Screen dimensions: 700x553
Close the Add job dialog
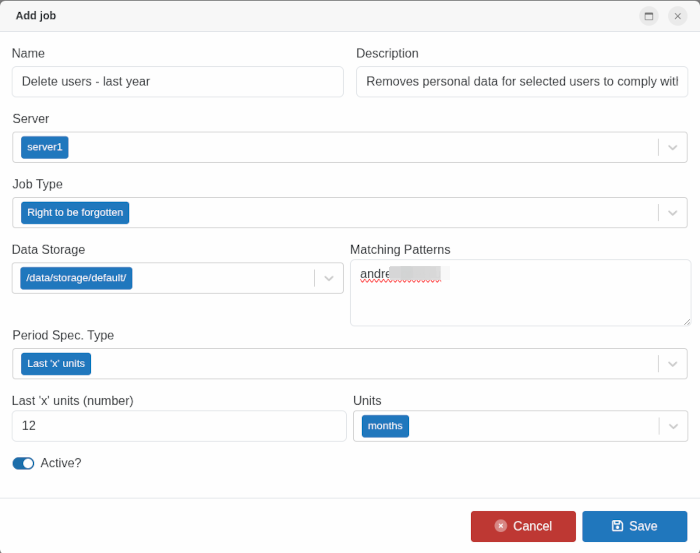tap(677, 16)
